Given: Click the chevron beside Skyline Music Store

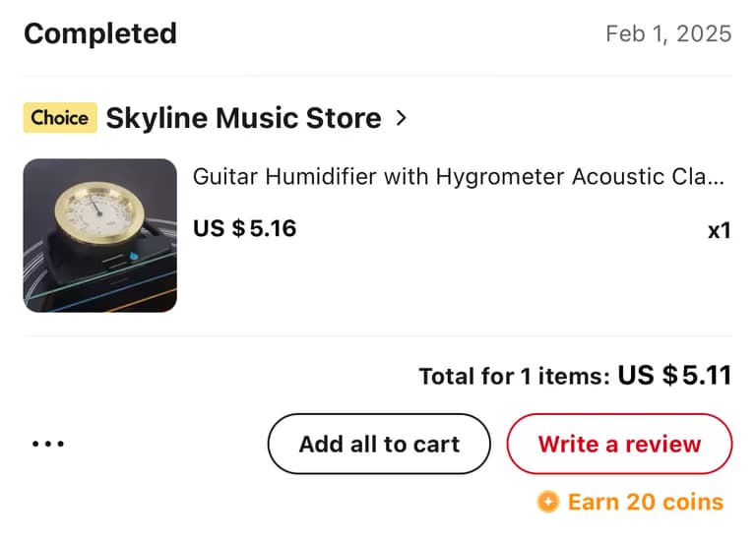Looking at the screenshot, I should point(401,118).
